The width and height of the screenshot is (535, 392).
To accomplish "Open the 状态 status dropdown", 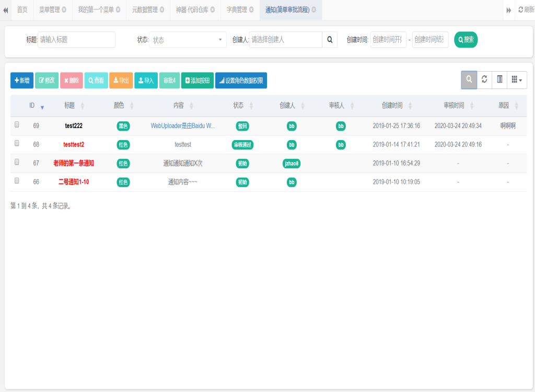I will [x=188, y=40].
